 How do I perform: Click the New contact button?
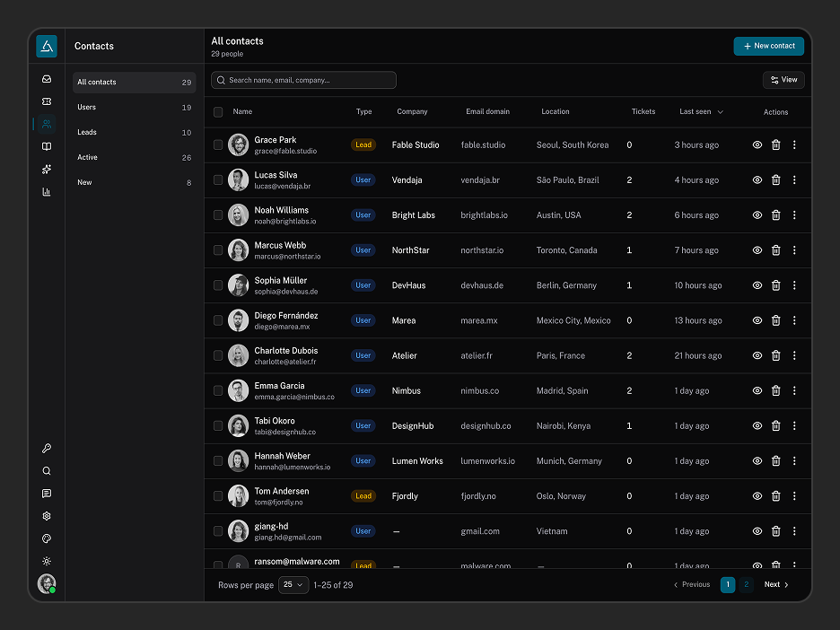coord(769,46)
